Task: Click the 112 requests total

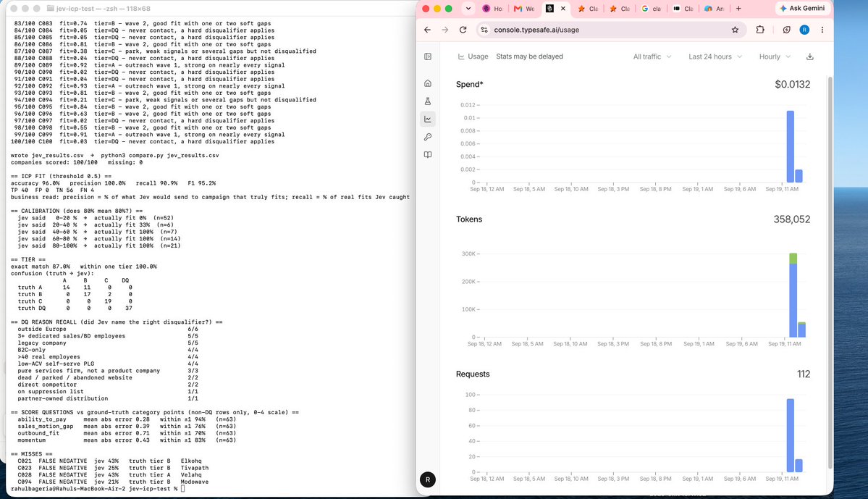Action: click(804, 374)
